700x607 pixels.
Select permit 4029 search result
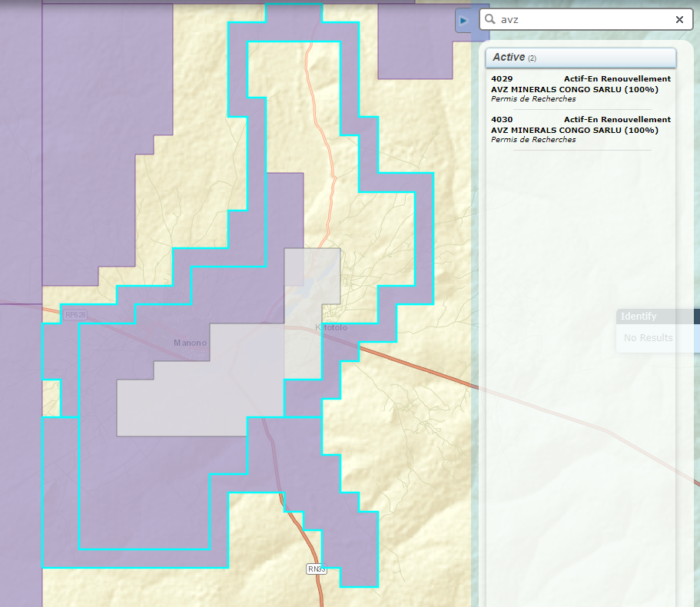pyautogui.click(x=580, y=89)
